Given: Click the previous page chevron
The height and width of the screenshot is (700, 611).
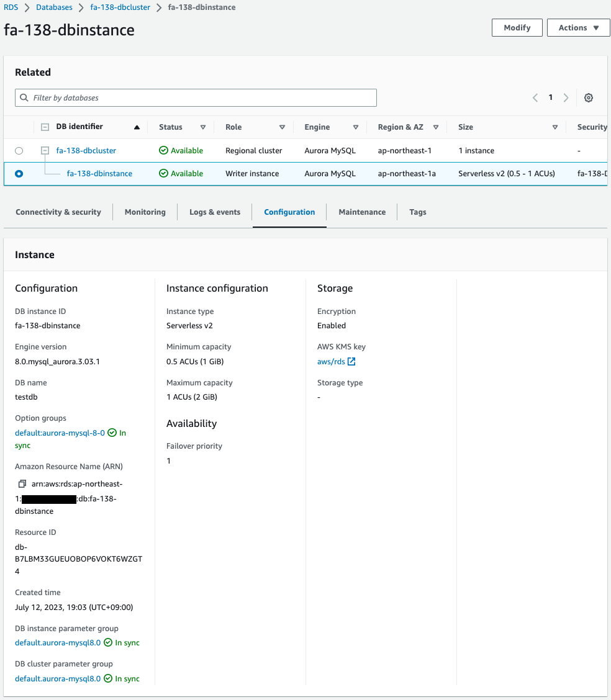Looking at the screenshot, I should [535, 97].
